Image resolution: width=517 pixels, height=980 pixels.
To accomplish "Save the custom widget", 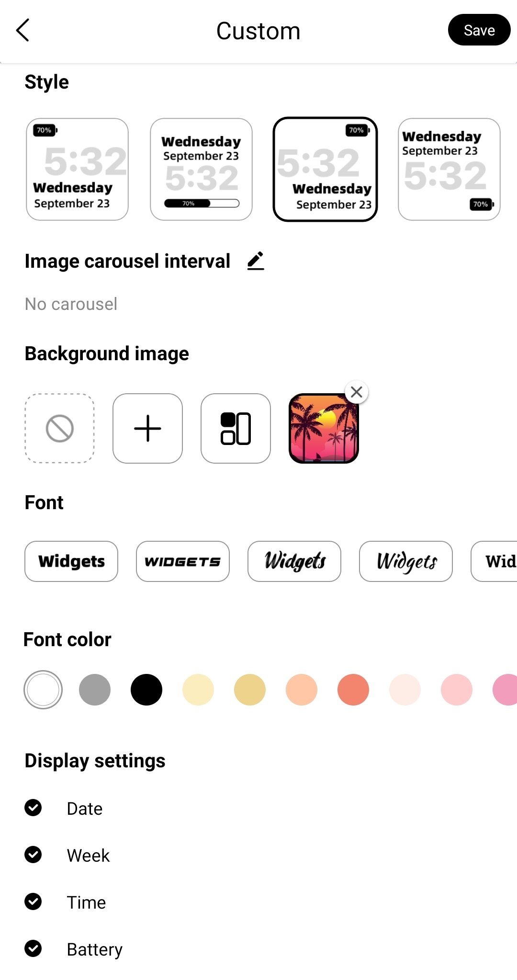I will (x=479, y=30).
